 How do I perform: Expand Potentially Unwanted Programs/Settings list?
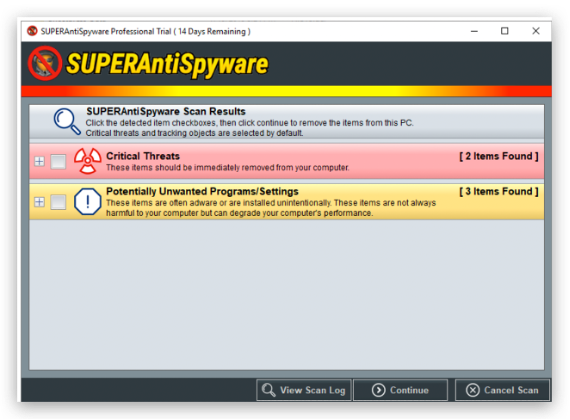pos(39,202)
